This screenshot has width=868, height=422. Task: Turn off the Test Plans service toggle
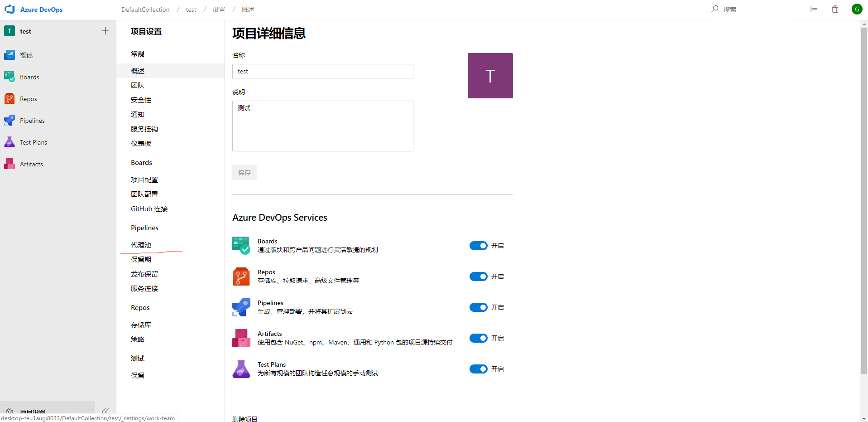(478, 369)
